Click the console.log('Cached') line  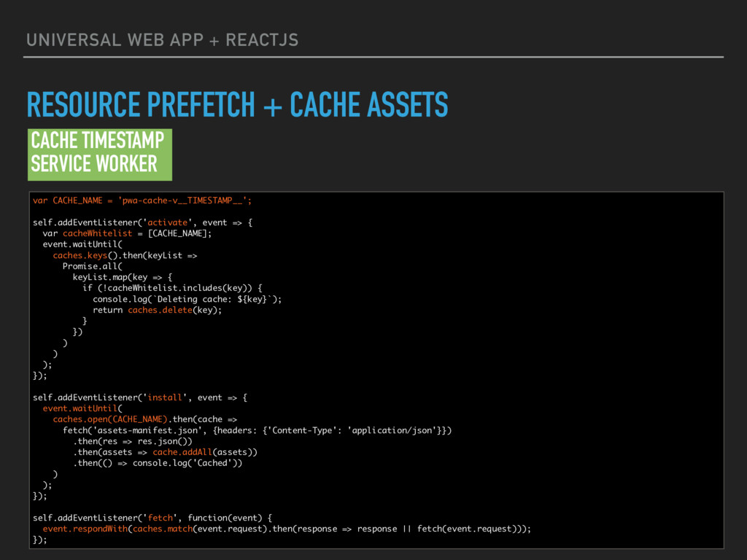(158, 463)
